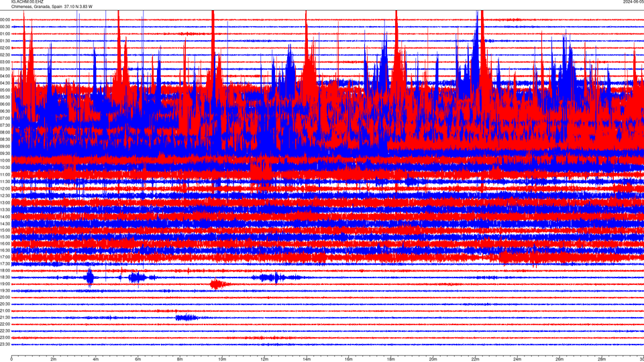Select the 01:00 trace time label
Screen dimensions: 644x362
tap(5, 34)
